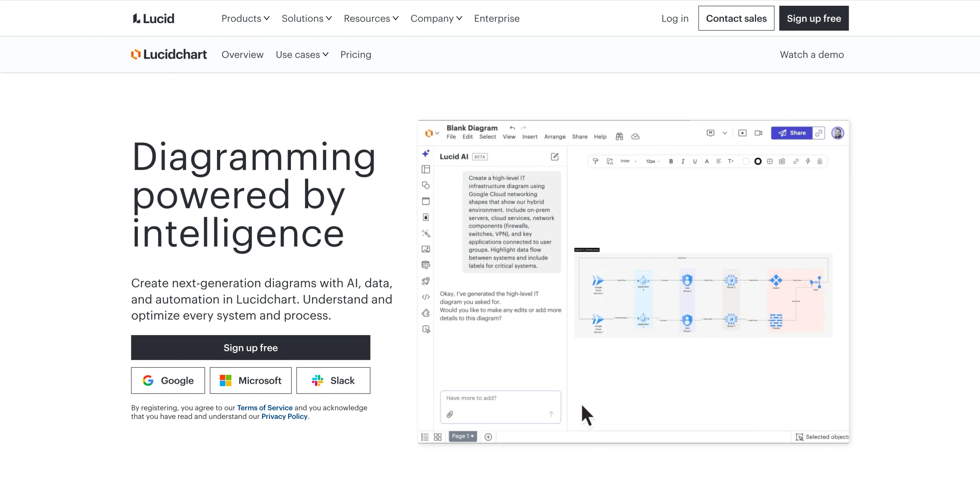This screenshot has height=484, width=980.
Task: Click the Sign up free button
Action: point(251,348)
